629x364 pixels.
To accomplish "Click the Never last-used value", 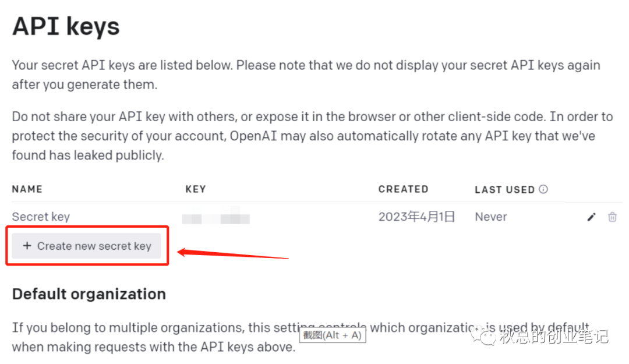I will tap(491, 217).
